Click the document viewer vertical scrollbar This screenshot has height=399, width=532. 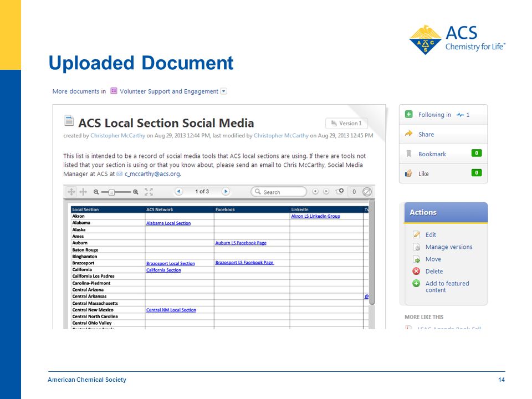click(372, 252)
